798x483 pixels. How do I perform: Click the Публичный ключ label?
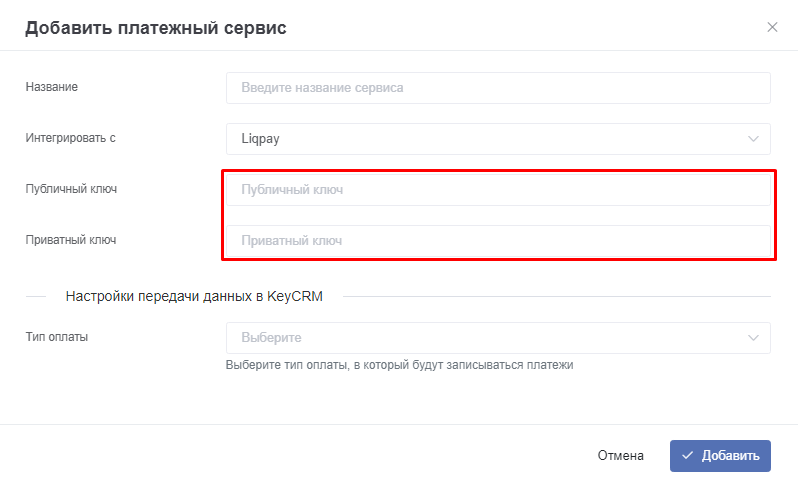pos(71,189)
